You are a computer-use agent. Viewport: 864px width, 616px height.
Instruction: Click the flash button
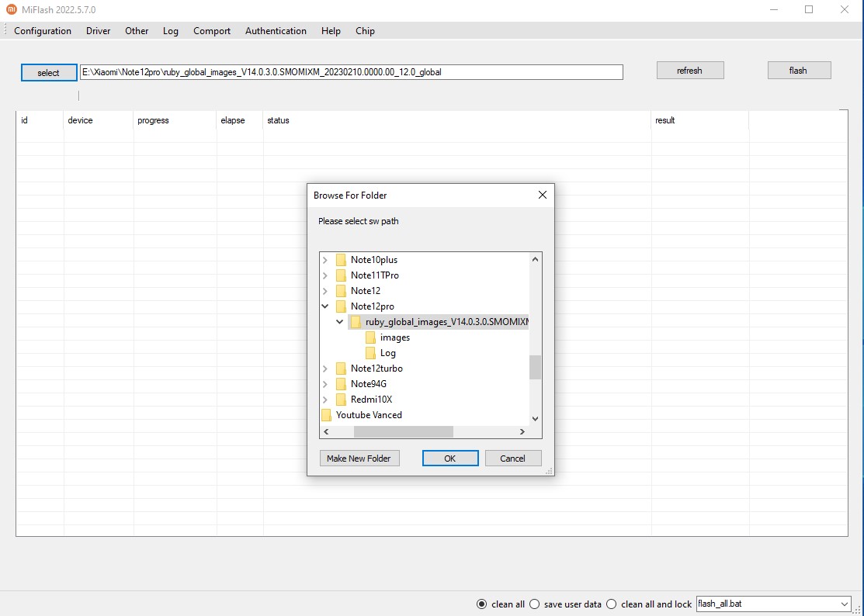click(x=799, y=71)
